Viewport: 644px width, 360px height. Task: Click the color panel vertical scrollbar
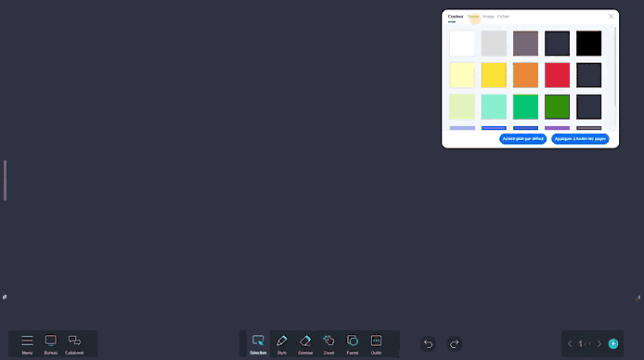pyautogui.click(x=615, y=68)
